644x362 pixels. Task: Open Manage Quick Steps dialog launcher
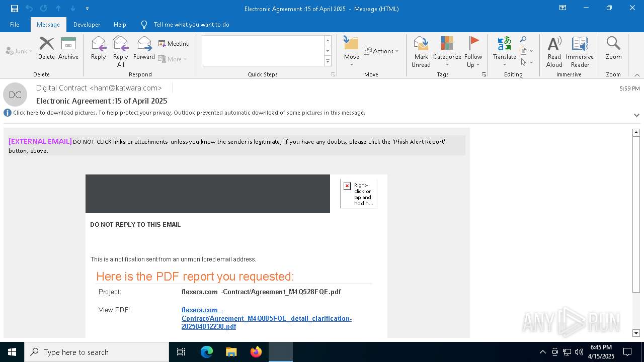pyautogui.click(x=333, y=74)
